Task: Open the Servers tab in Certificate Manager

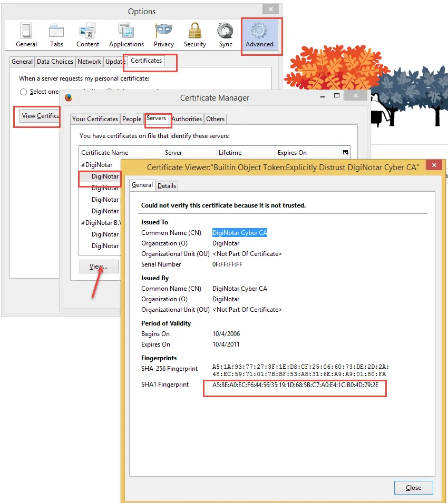Action: tap(157, 118)
